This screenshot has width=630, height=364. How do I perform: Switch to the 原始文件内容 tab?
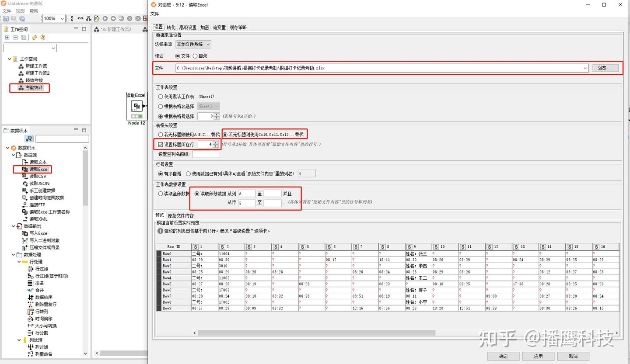pos(181,215)
